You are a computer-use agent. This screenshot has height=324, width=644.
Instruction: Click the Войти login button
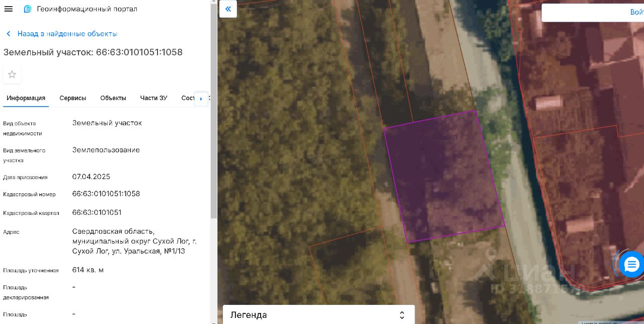point(636,12)
